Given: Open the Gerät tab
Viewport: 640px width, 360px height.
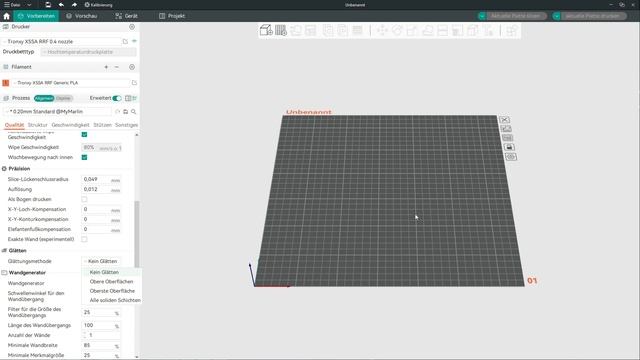Looking at the screenshot, I should click(127, 16).
